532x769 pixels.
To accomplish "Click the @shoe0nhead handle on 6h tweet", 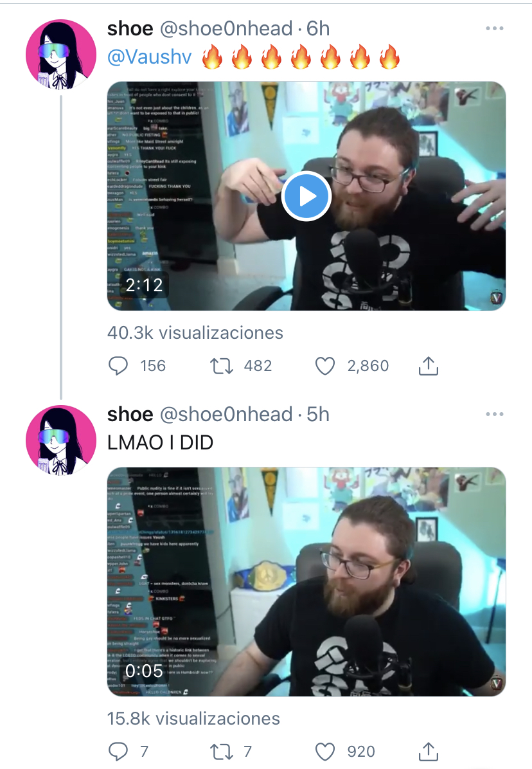I will [226, 29].
